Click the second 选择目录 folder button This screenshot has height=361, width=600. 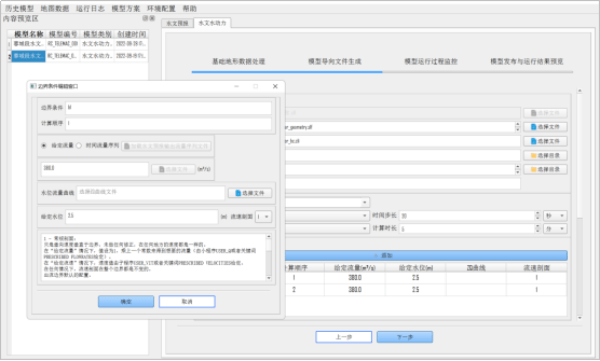tap(545, 169)
